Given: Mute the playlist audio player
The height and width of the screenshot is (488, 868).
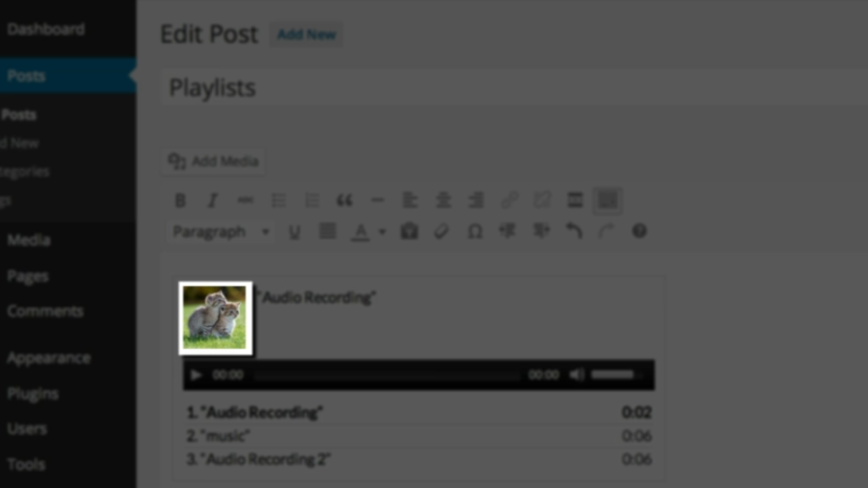Looking at the screenshot, I should [x=576, y=374].
